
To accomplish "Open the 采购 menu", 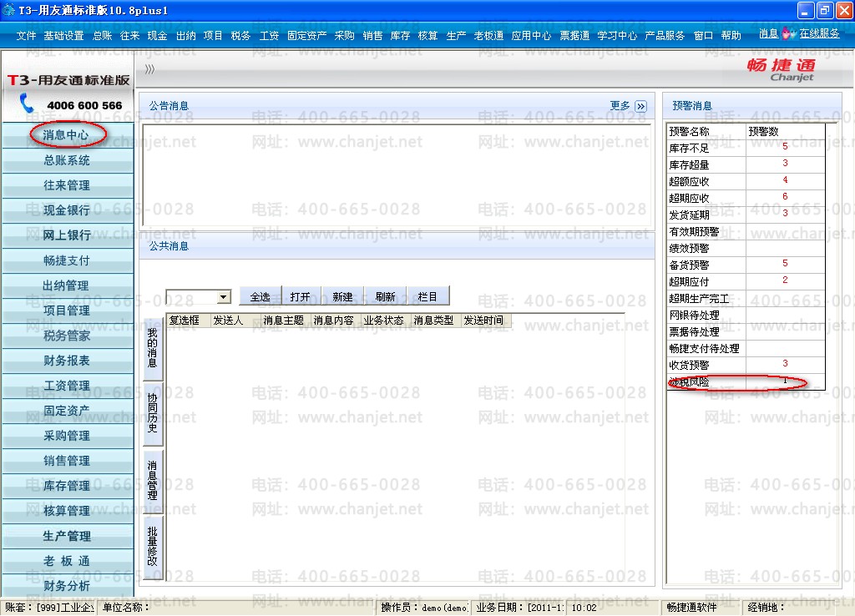I will coord(344,35).
